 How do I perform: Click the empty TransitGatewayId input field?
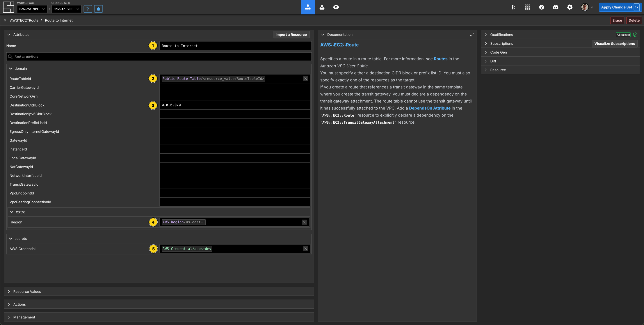coord(235,184)
